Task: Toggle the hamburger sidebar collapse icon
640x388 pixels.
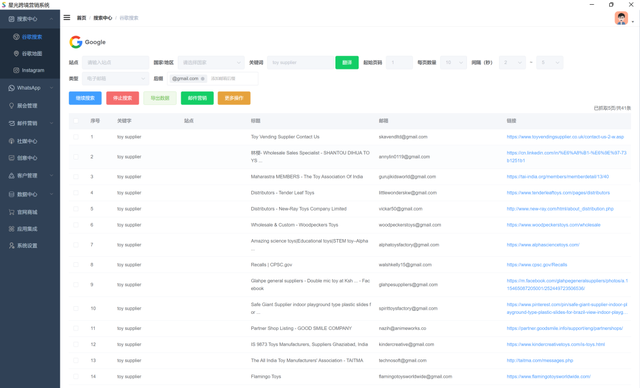Action: tap(67, 18)
